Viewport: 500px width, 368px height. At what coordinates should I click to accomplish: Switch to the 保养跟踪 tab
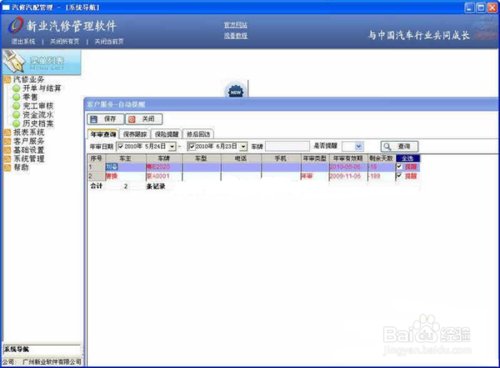(135, 134)
